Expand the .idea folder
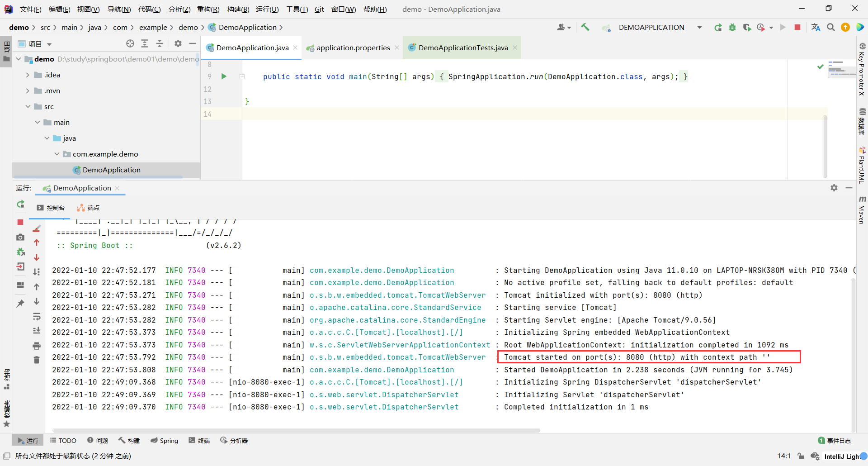The height and width of the screenshot is (466, 868). 28,75
